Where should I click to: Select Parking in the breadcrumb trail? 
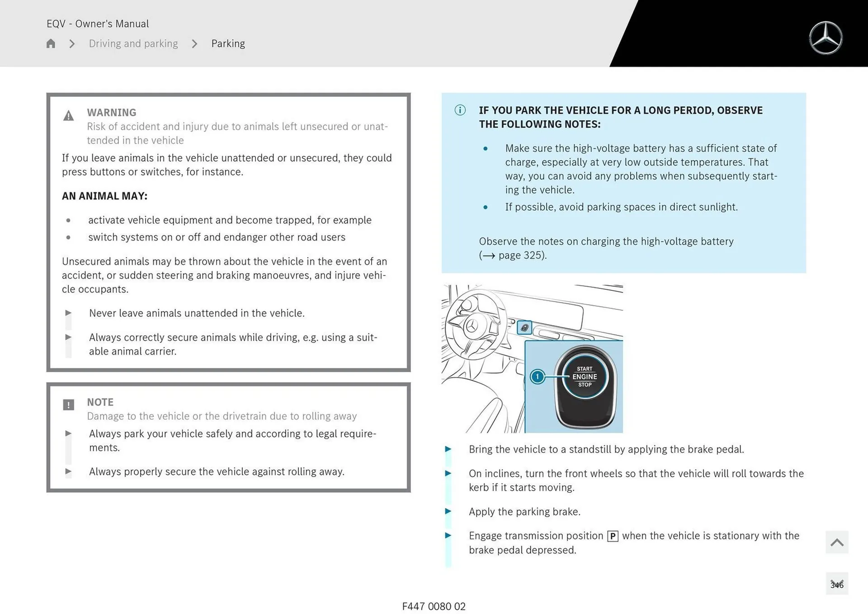[x=228, y=43]
